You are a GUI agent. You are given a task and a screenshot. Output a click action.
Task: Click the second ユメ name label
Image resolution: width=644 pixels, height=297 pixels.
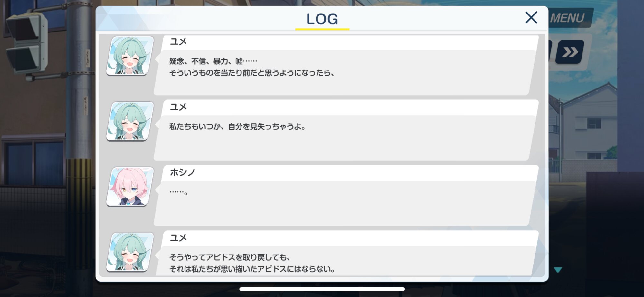click(178, 107)
